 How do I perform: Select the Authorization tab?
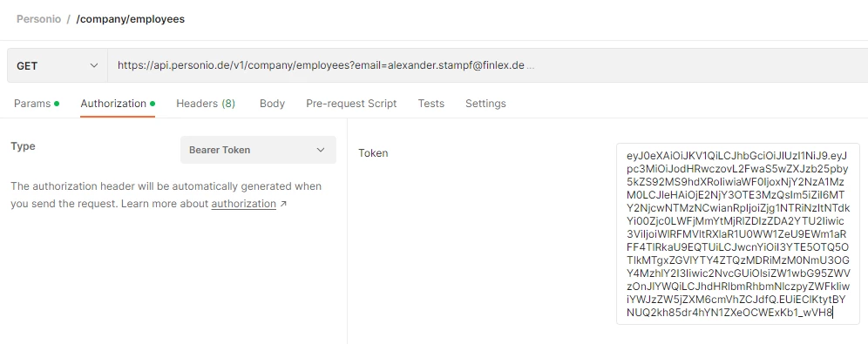pos(118,104)
